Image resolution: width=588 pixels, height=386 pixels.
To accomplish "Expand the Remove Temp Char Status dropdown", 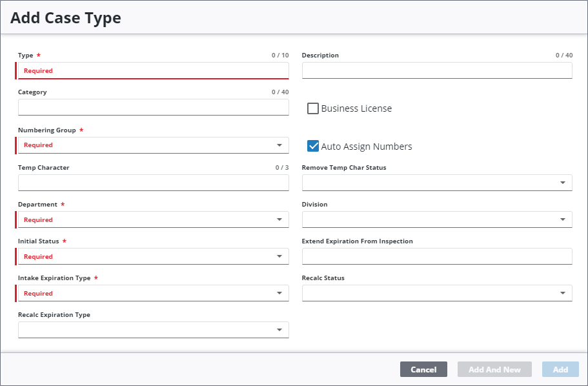I will tap(437, 183).
